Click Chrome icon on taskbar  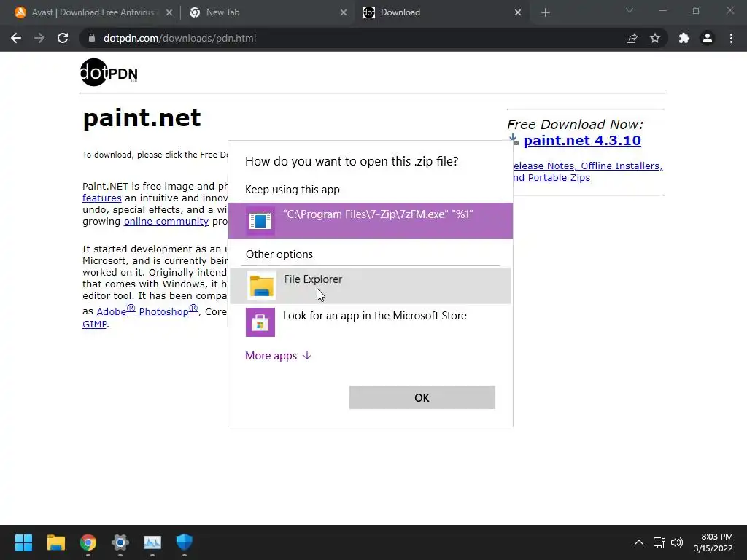88,542
